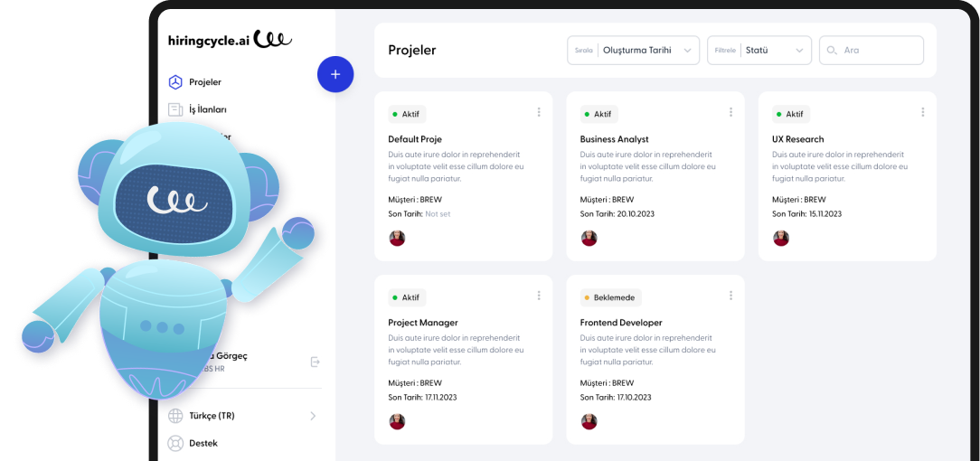Open the UX Research project title

tap(797, 139)
